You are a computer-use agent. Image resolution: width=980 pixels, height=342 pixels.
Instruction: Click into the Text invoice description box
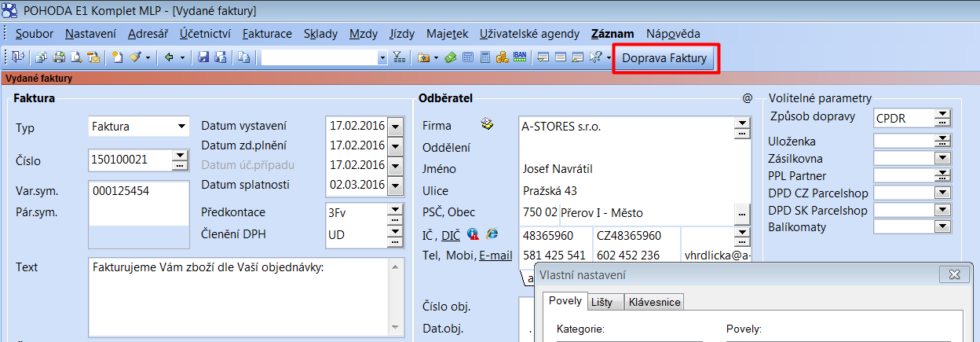pyautogui.click(x=240, y=296)
